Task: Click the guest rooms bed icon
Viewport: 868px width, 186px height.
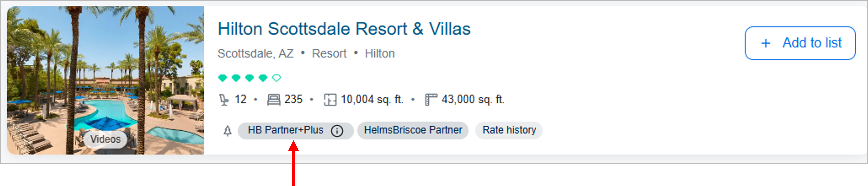Action: pyautogui.click(x=274, y=100)
